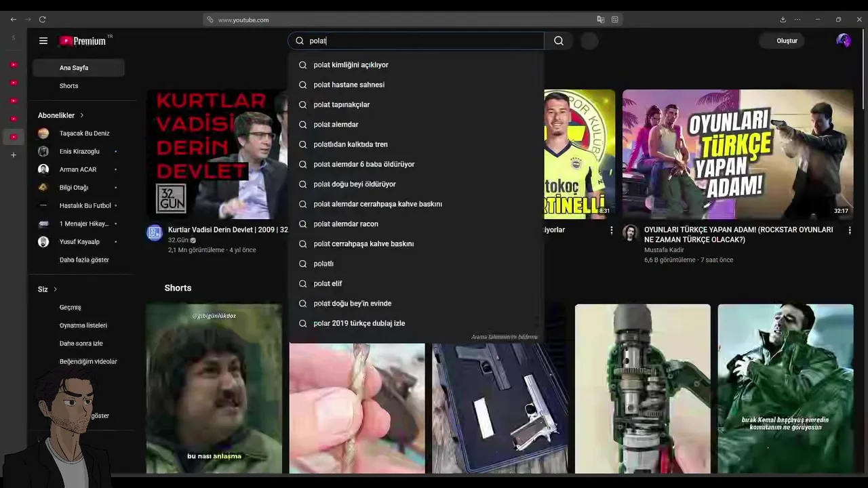Open options menu of the Fenerbahçe video
Image resolution: width=868 pixels, height=488 pixels.
click(x=611, y=230)
